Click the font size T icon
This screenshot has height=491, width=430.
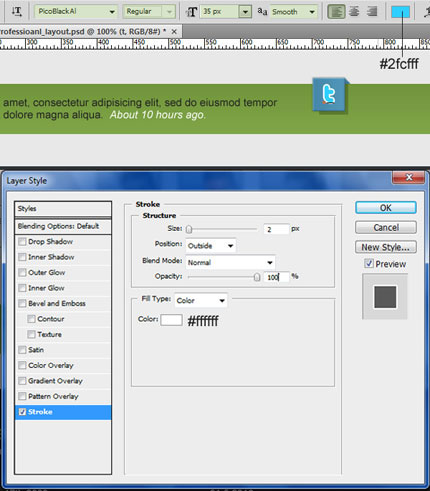(x=192, y=12)
